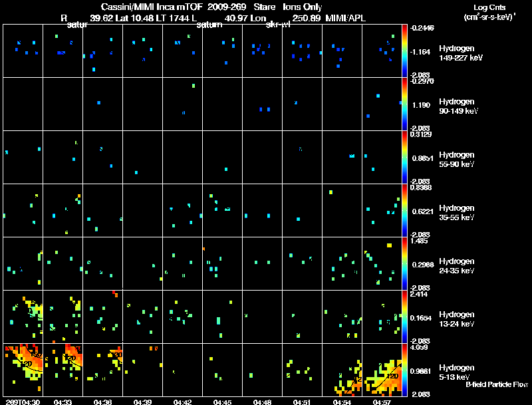Click the "Cassini/MIMI Inca mTOF" title text

[x=151, y=7]
